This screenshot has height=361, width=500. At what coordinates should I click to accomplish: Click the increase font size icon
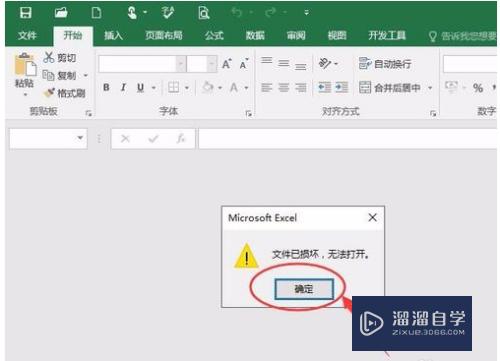coord(227,64)
